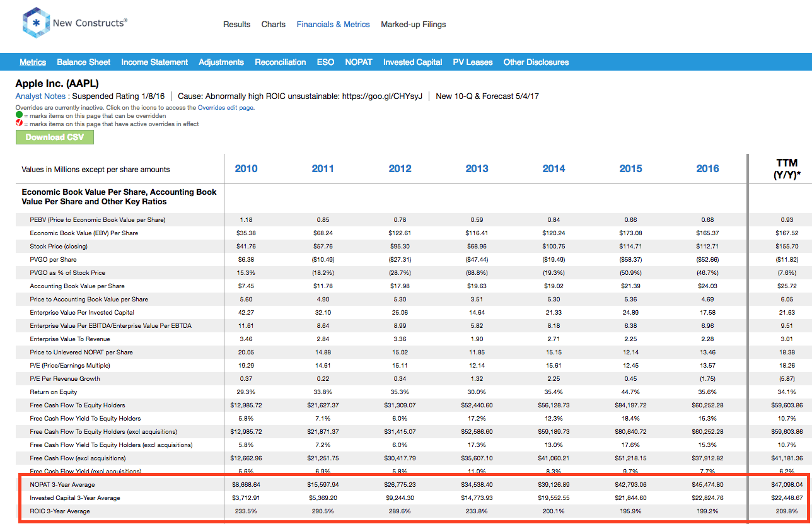Screen dimensions: 812x524
Task: Click 2011 P/E multiple 14.61
Action: 323,366
